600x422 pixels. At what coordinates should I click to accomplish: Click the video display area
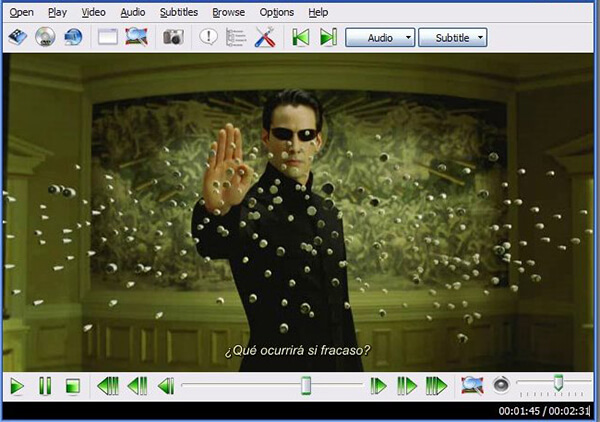tap(298, 212)
